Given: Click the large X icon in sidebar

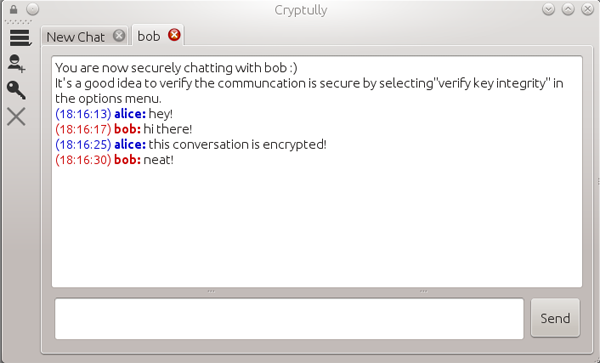Looking at the screenshot, I should pos(16,117).
